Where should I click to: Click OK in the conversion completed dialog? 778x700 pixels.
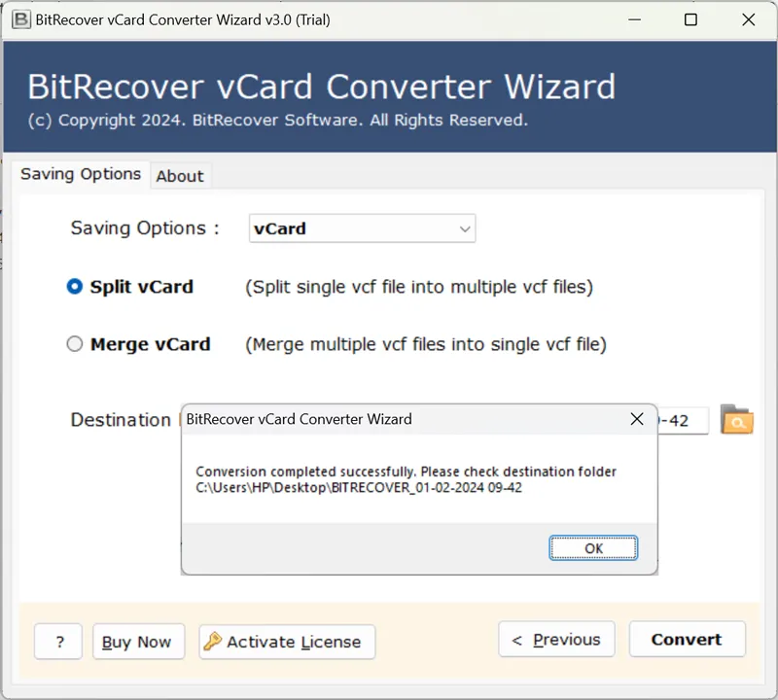pyautogui.click(x=593, y=547)
